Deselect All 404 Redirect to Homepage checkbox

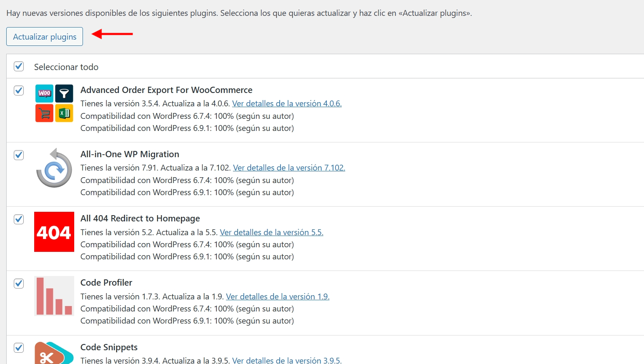click(19, 219)
